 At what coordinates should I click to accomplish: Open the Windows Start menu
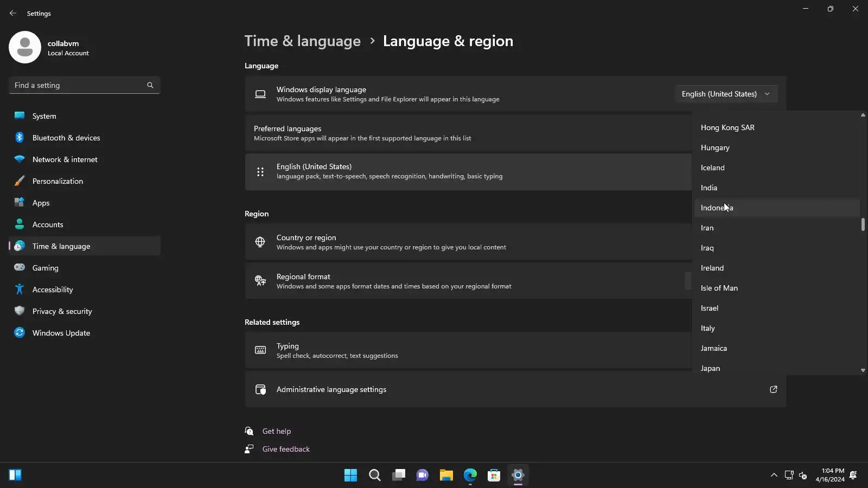[351, 476]
